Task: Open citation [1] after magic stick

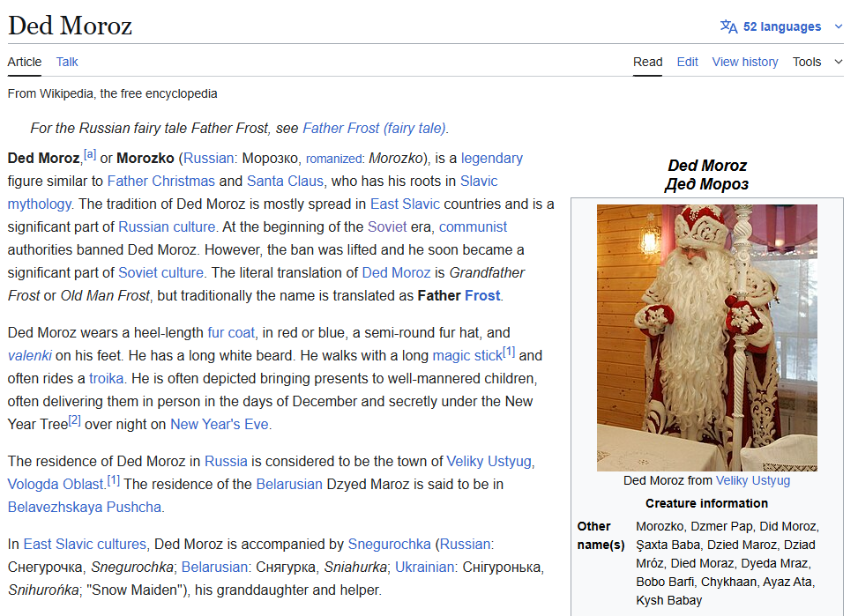Action: pyautogui.click(x=509, y=352)
